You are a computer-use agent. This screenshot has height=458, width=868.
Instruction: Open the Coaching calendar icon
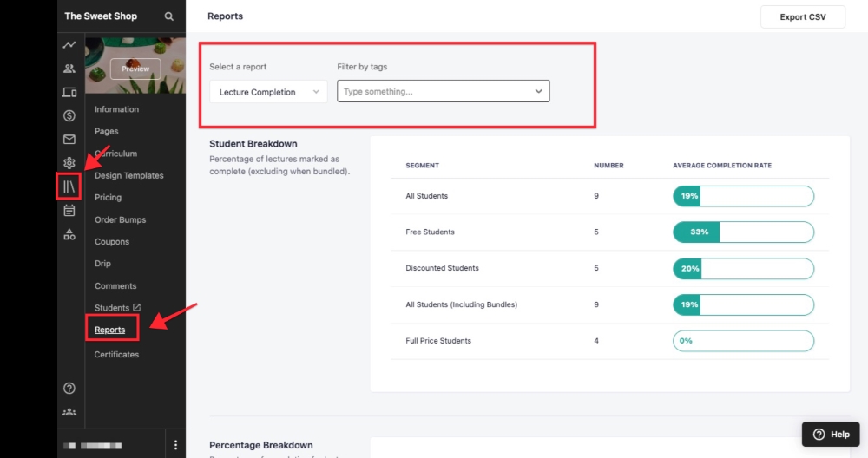[x=69, y=210]
